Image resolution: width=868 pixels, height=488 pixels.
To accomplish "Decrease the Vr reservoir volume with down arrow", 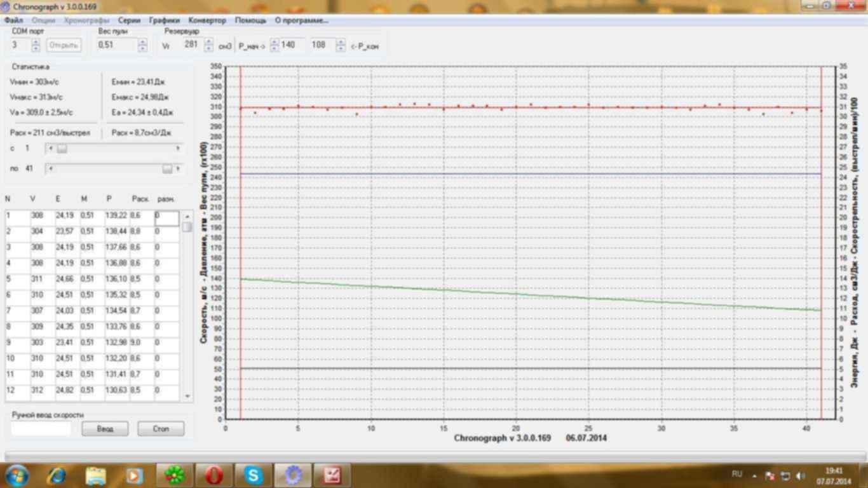I will (209, 48).
